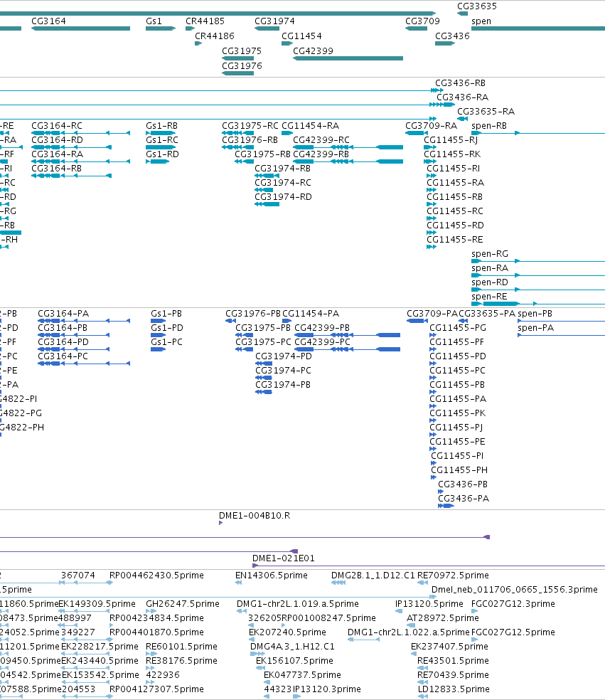Click the FGC027G12.5prime EST label
The width and height of the screenshot is (605, 700).
point(513,632)
